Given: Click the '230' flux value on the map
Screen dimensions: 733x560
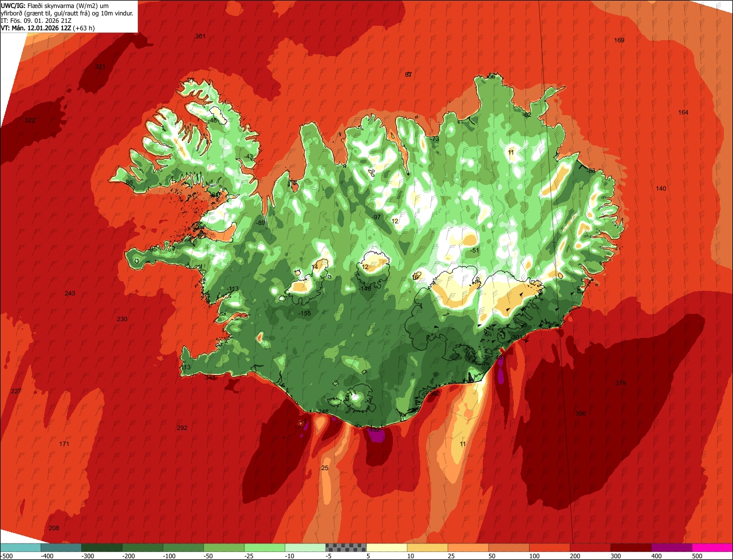Looking at the screenshot, I should point(122,319).
